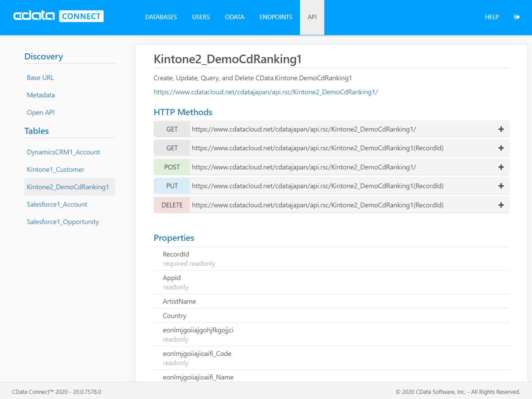The width and height of the screenshot is (532, 399).
Task: Open the Open API link
Action: (x=41, y=113)
